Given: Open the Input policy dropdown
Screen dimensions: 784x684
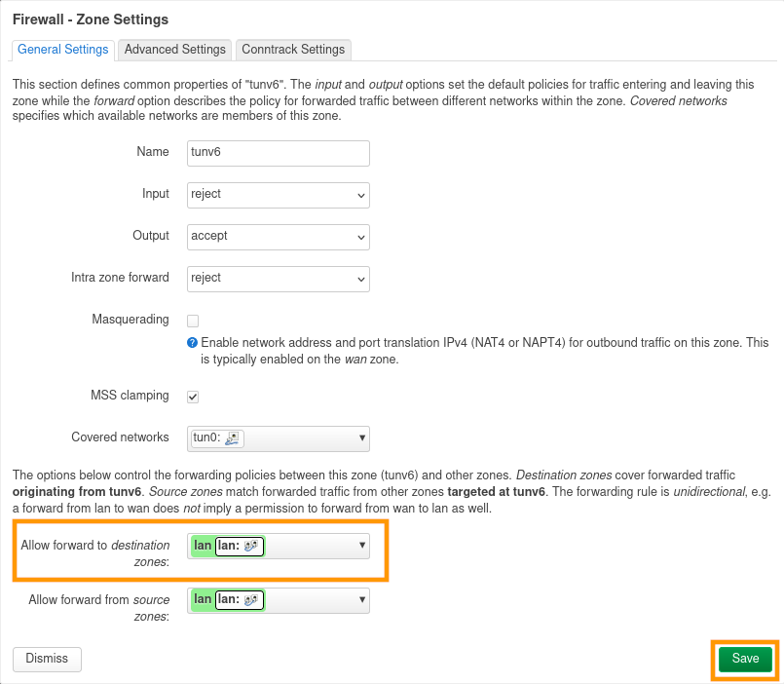Looking at the screenshot, I should [279, 195].
